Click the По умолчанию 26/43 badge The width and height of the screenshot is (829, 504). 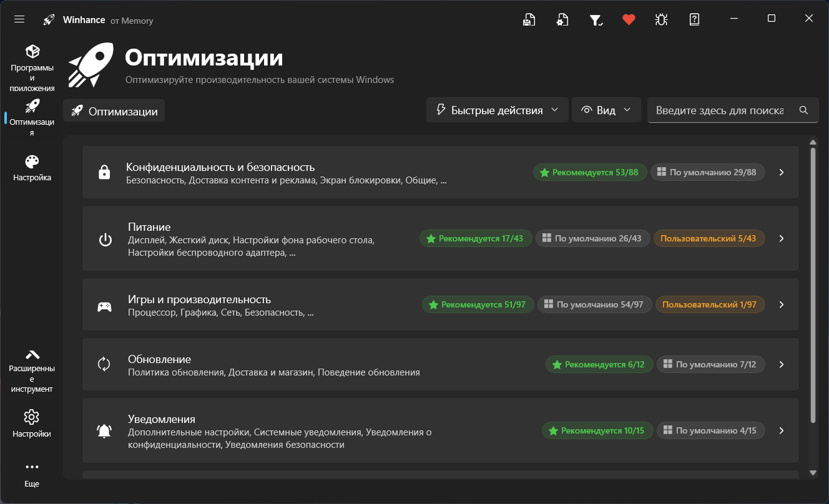point(593,238)
